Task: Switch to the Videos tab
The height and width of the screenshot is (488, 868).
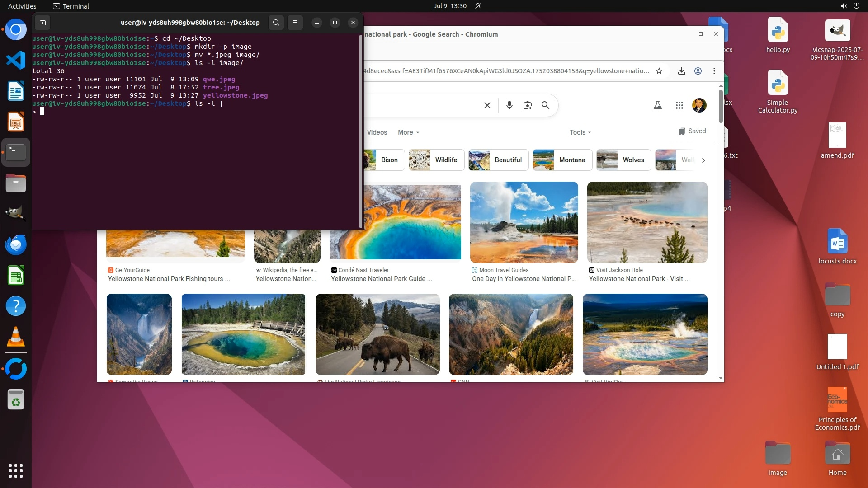Action: click(377, 132)
